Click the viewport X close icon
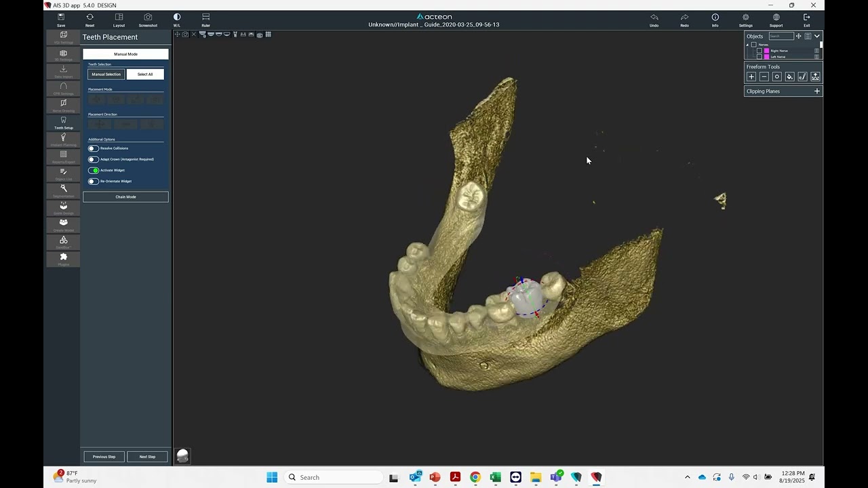 pos(194,34)
